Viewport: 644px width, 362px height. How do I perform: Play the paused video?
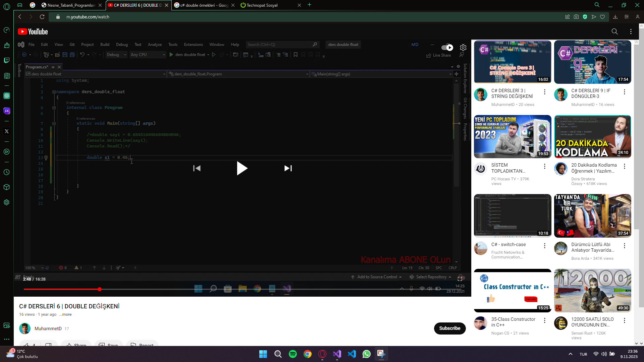click(242, 168)
